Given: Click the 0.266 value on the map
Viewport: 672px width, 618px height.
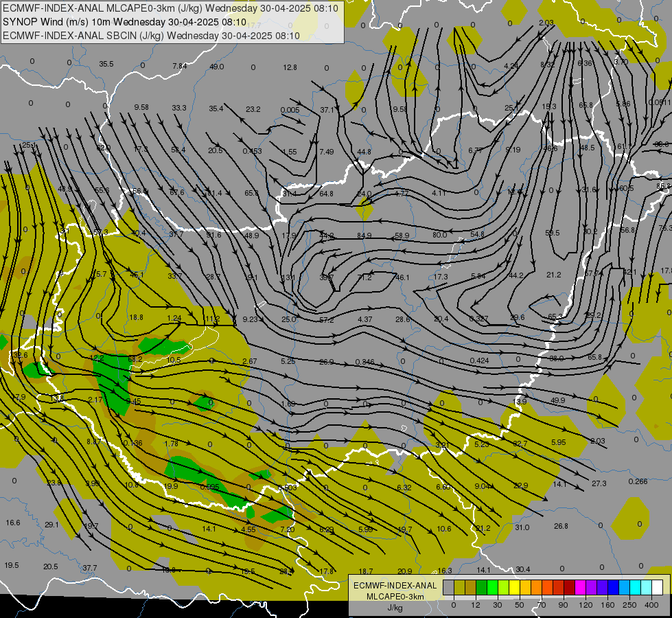Looking at the screenshot, I should pos(638,481).
